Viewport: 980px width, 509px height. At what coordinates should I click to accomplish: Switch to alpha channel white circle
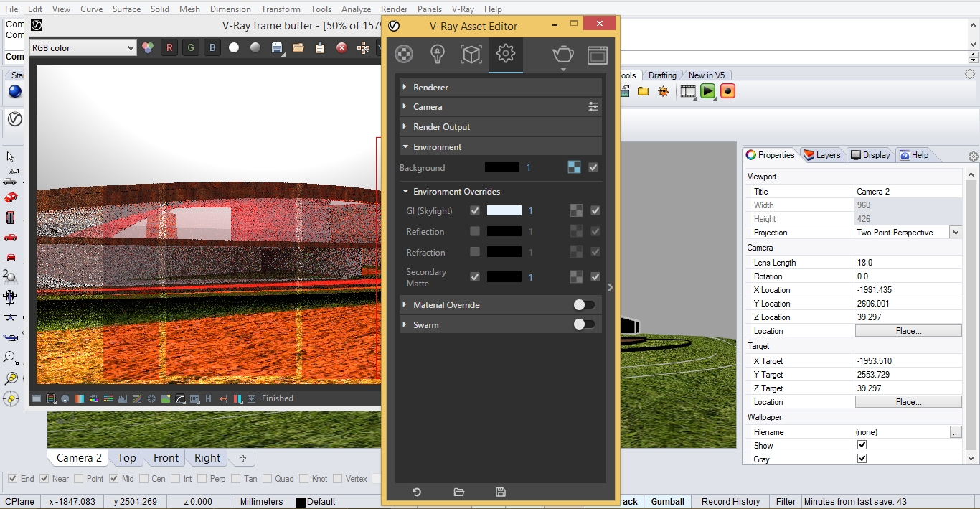coord(234,48)
